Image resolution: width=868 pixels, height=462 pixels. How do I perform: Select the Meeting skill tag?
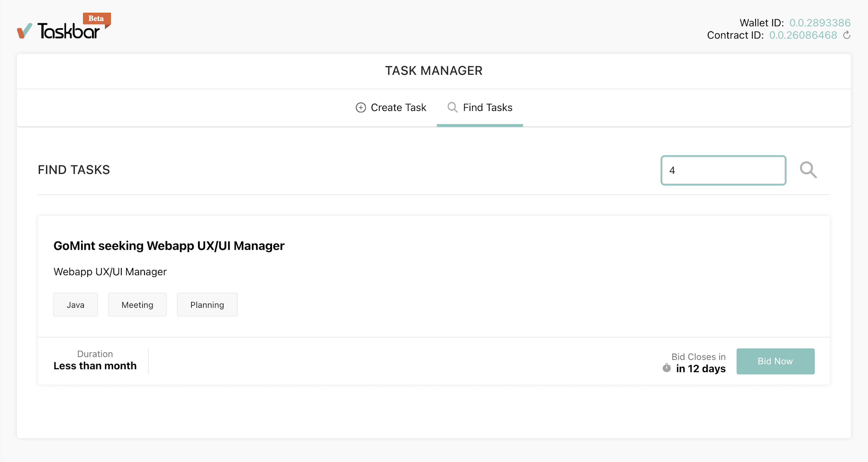[137, 305]
